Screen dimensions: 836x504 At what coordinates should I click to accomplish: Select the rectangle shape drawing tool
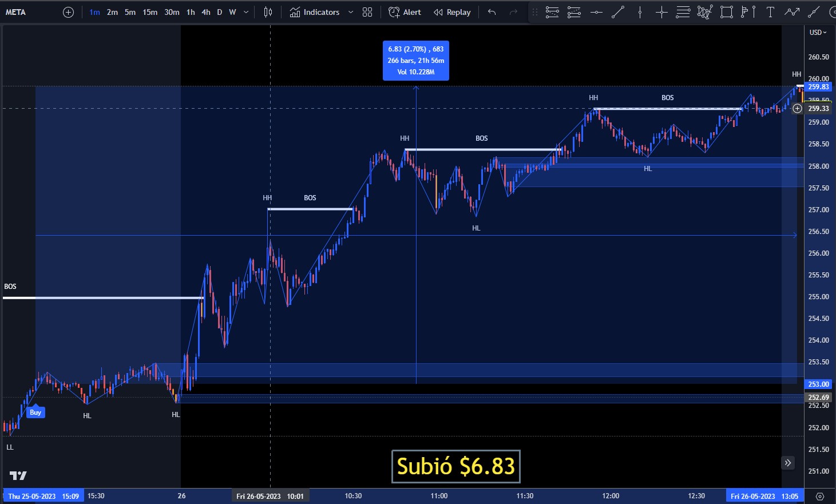click(727, 12)
